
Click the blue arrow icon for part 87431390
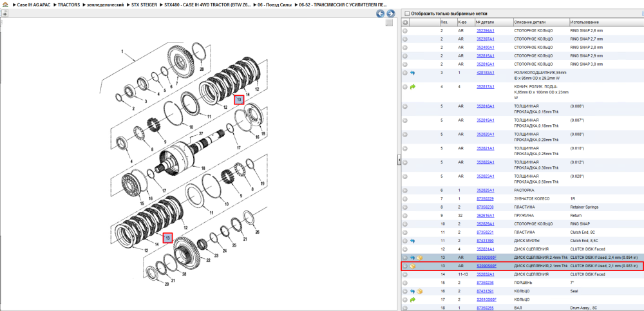pyautogui.click(x=413, y=241)
